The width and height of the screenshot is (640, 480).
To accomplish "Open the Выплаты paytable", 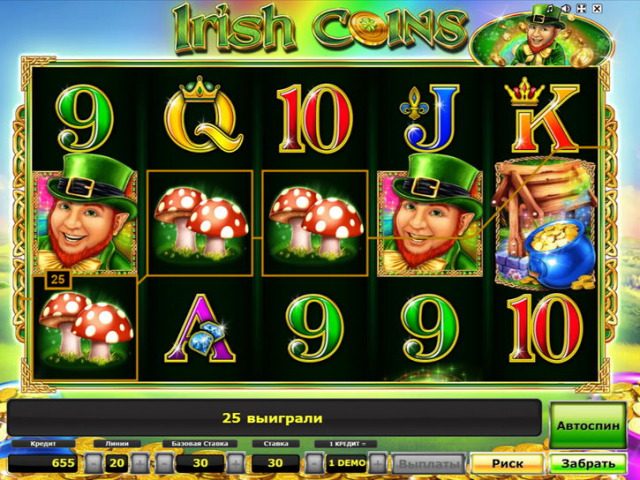I will (x=428, y=463).
